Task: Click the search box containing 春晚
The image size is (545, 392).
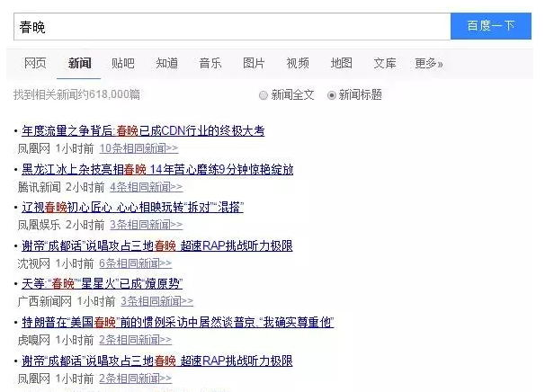Action: [232, 26]
